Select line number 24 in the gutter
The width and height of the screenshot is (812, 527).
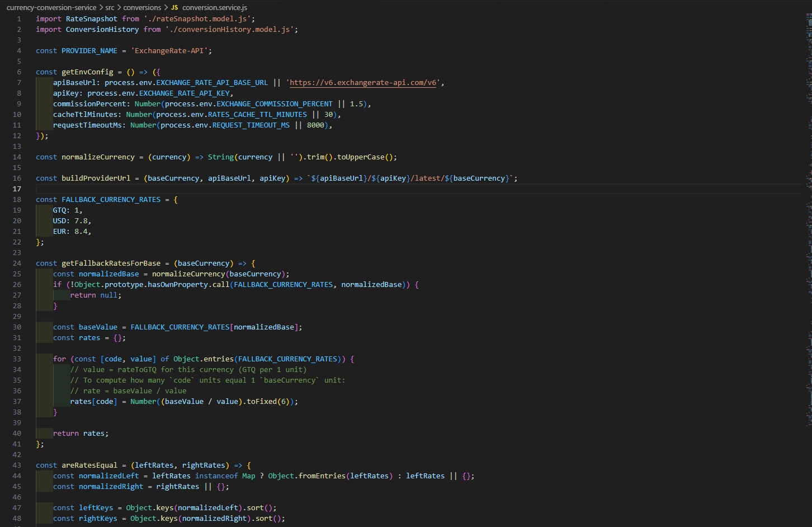17,263
